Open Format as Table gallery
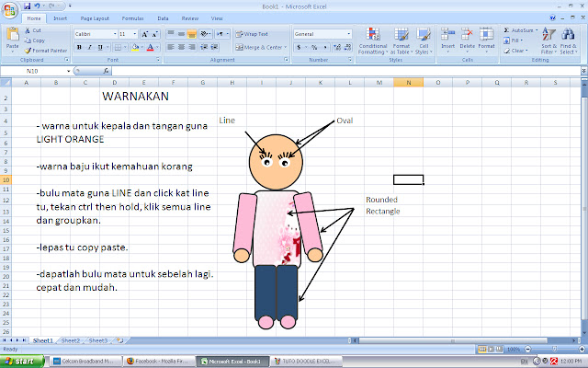 click(x=401, y=41)
